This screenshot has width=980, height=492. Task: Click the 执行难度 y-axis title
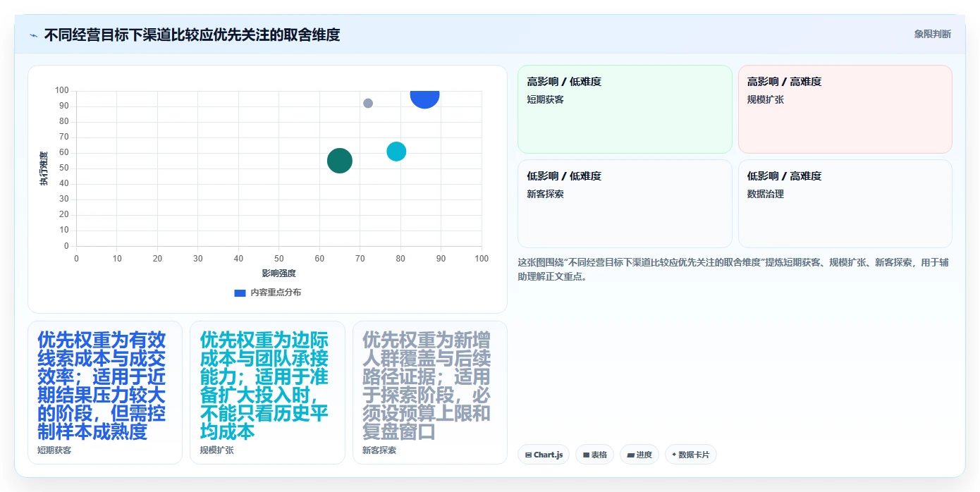[x=44, y=168]
